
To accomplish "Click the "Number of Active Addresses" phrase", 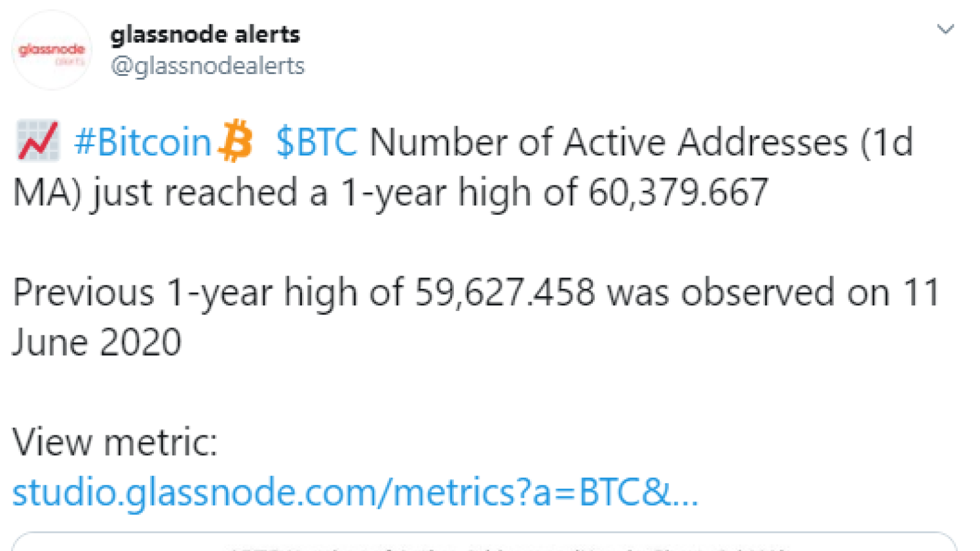I will point(609,142).
